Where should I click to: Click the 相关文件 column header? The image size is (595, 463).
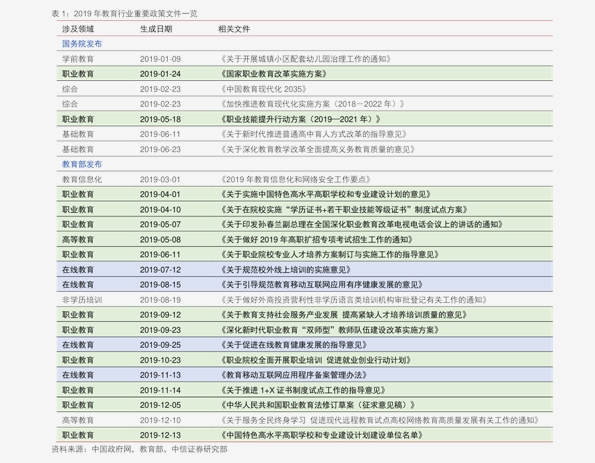tap(234, 29)
